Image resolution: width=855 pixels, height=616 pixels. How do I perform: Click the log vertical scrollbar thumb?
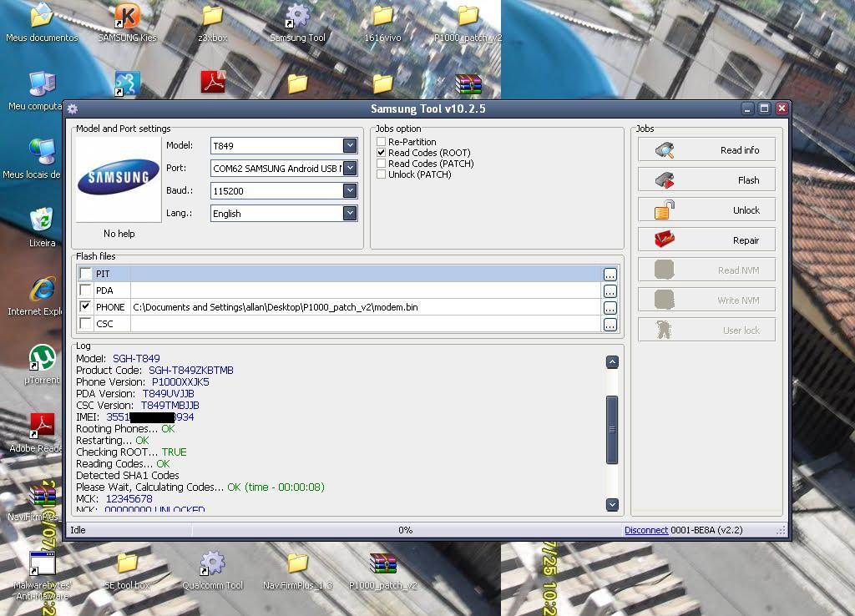(x=612, y=430)
